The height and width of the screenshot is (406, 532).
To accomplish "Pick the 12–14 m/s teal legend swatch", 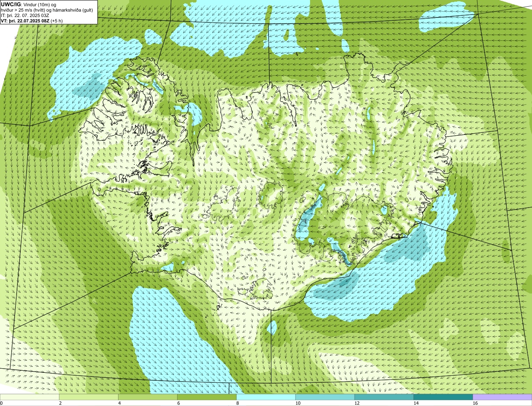I will point(384,397).
